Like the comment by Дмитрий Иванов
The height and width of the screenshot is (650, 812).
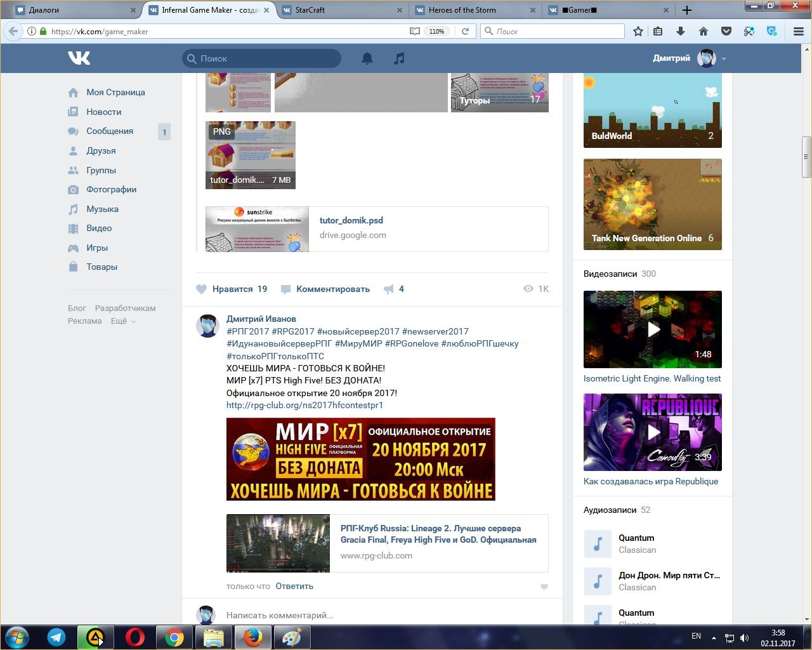[x=544, y=587]
